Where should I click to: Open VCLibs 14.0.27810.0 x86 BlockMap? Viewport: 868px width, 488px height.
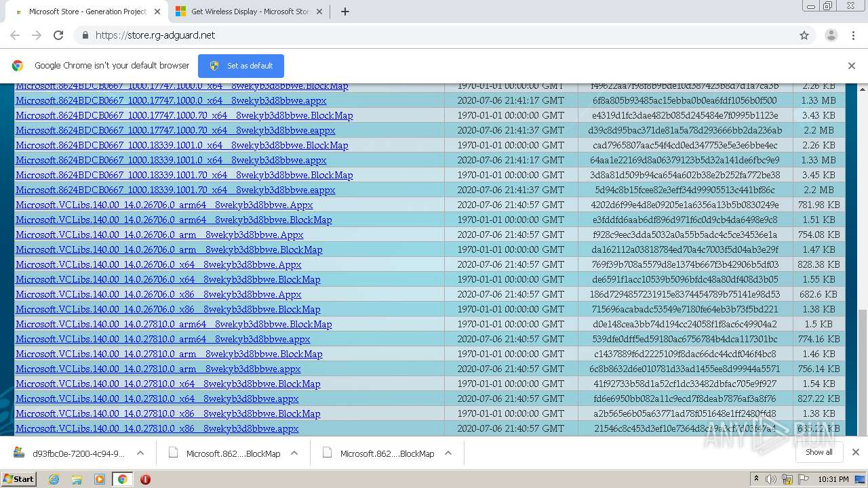167,414
